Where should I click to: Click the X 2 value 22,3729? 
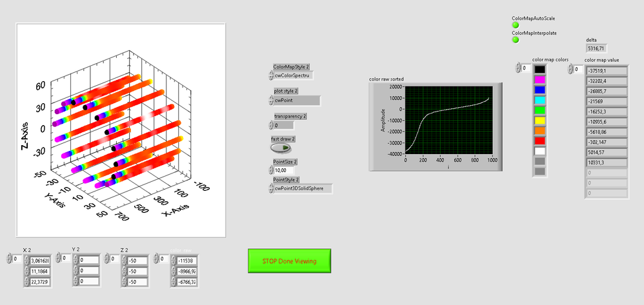tap(40, 282)
